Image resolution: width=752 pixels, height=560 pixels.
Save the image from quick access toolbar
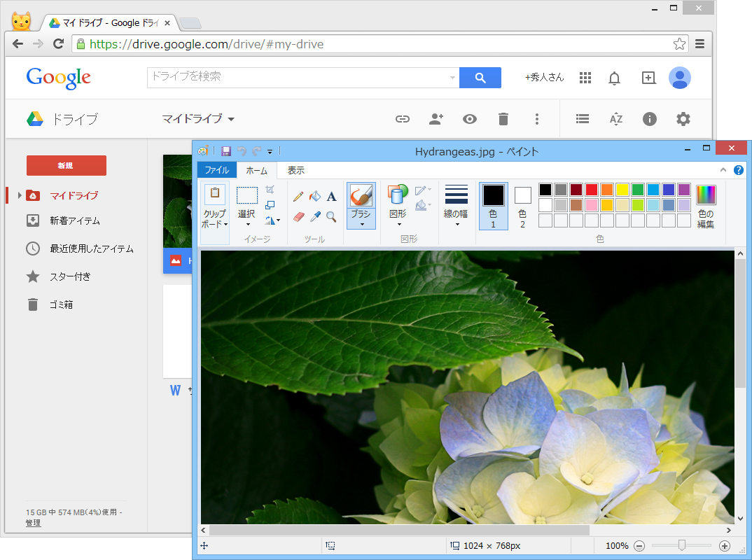coord(226,151)
